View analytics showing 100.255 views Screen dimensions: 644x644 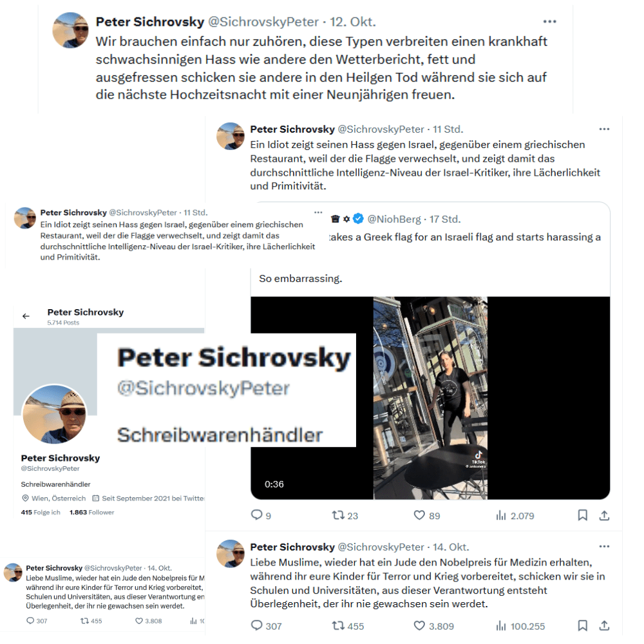tap(520, 626)
